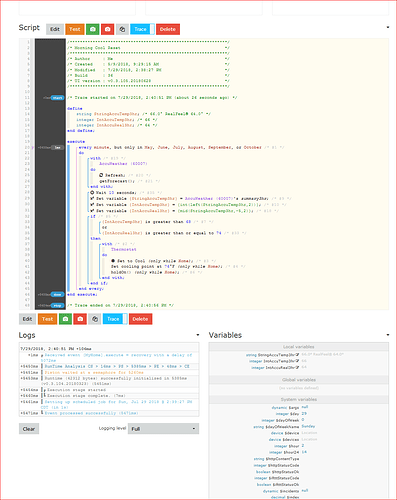397x500 pixels.
Task: Click the edit icon next to IntAccuReal3hr variable
Action: pyautogui.click(x=297, y=367)
